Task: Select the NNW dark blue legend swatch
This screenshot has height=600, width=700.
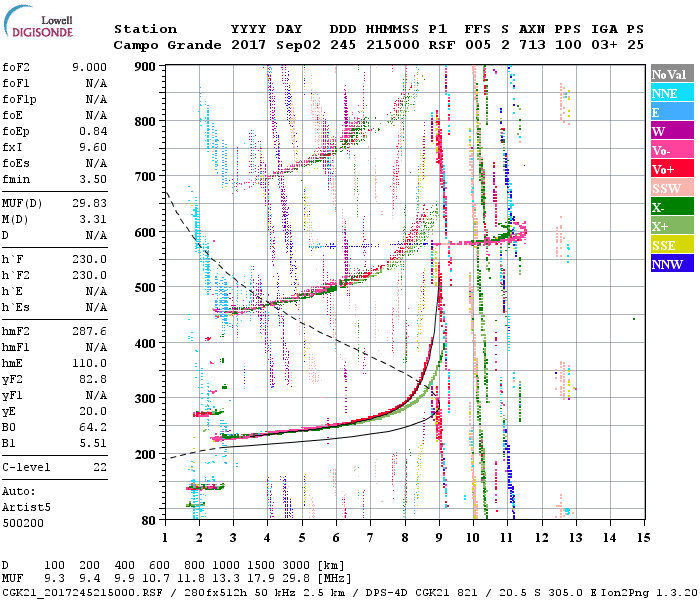Action: pos(672,264)
